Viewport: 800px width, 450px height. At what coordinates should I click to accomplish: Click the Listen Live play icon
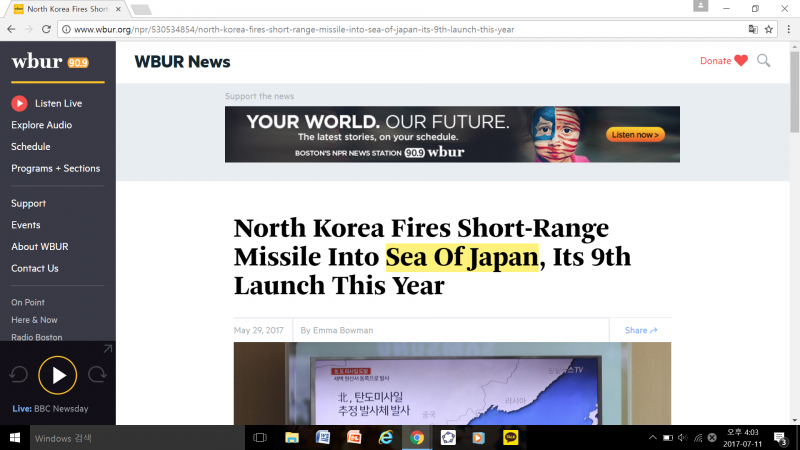pos(19,103)
